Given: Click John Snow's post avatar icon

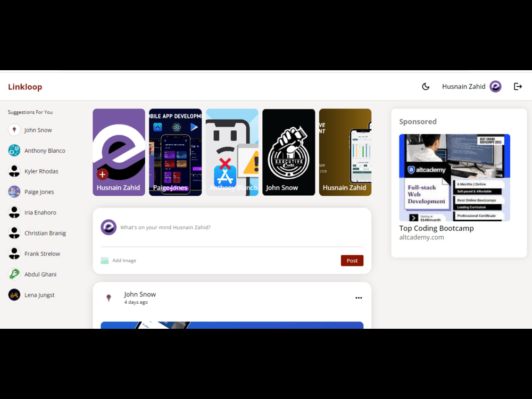Looking at the screenshot, I should 109,298.
